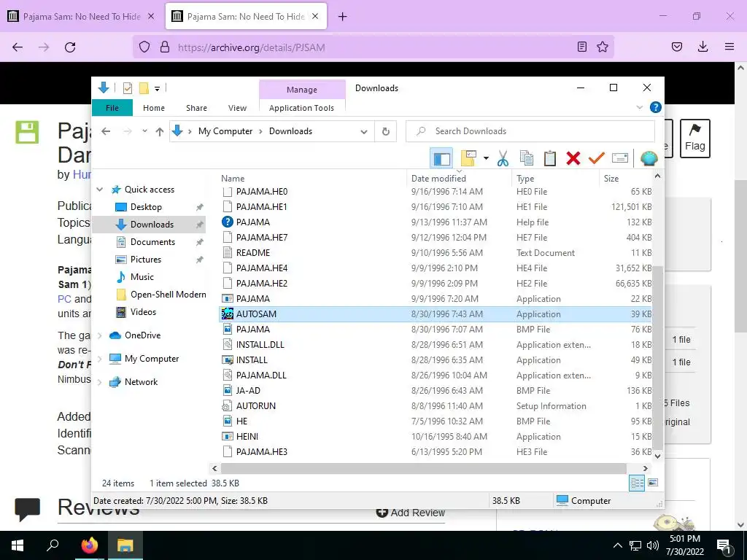
Task: Bookmark this page with star icon
Action: pyautogui.click(x=602, y=47)
